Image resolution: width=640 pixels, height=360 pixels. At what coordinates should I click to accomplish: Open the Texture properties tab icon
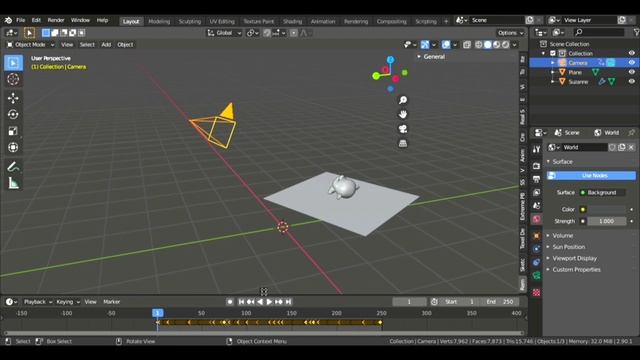click(x=536, y=292)
